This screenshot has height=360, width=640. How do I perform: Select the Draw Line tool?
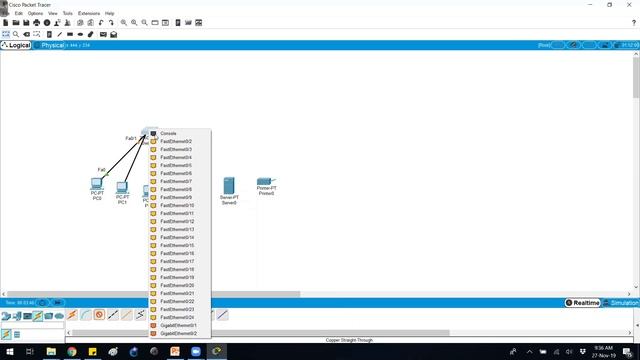(x=60, y=34)
